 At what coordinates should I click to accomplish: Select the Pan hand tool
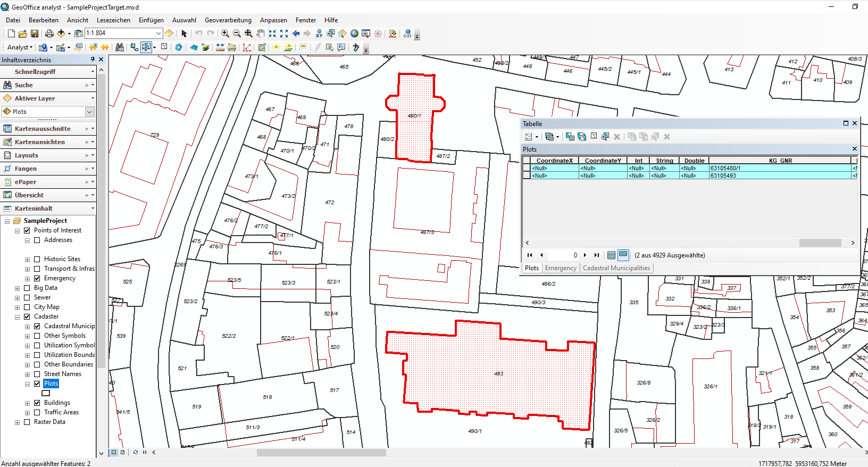click(260, 33)
